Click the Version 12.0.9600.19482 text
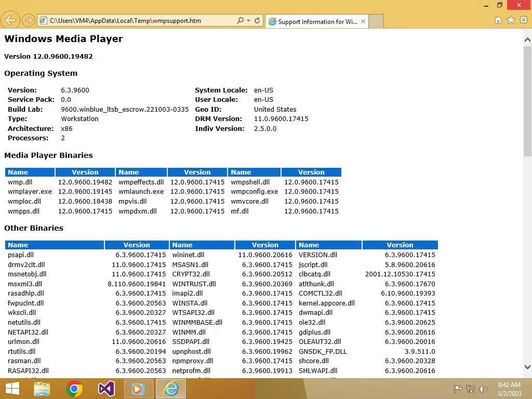532x399 pixels. [48, 56]
